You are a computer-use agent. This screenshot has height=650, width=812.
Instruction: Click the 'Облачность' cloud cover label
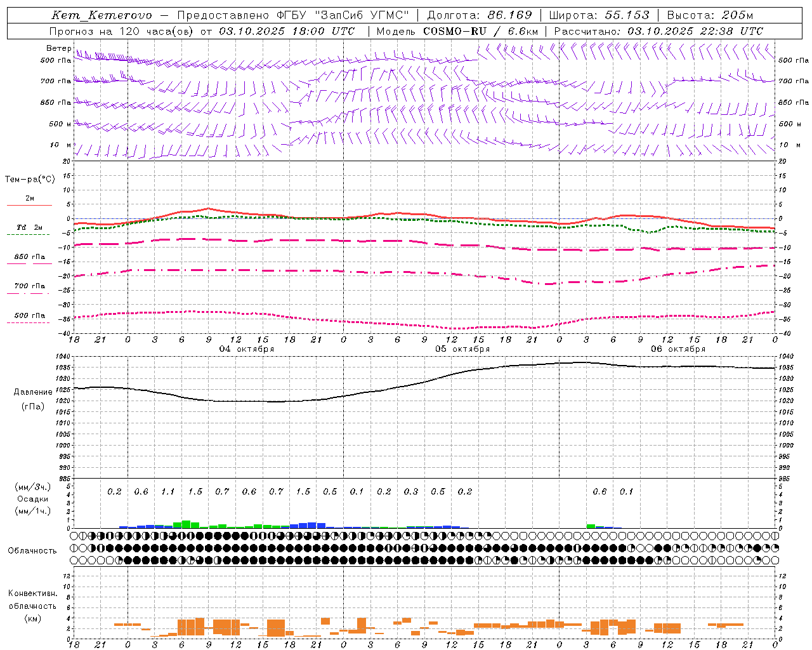point(32,551)
